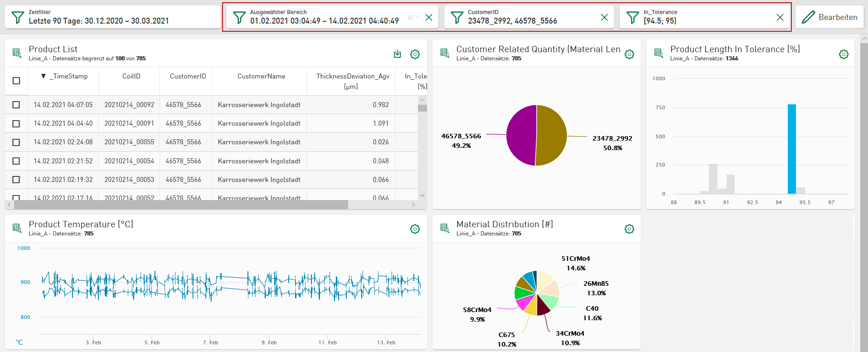The width and height of the screenshot is (868, 352).
Task: Open the Zeitfilter Letzte 90 Tage selector
Action: pyautogui.click(x=112, y=17)
